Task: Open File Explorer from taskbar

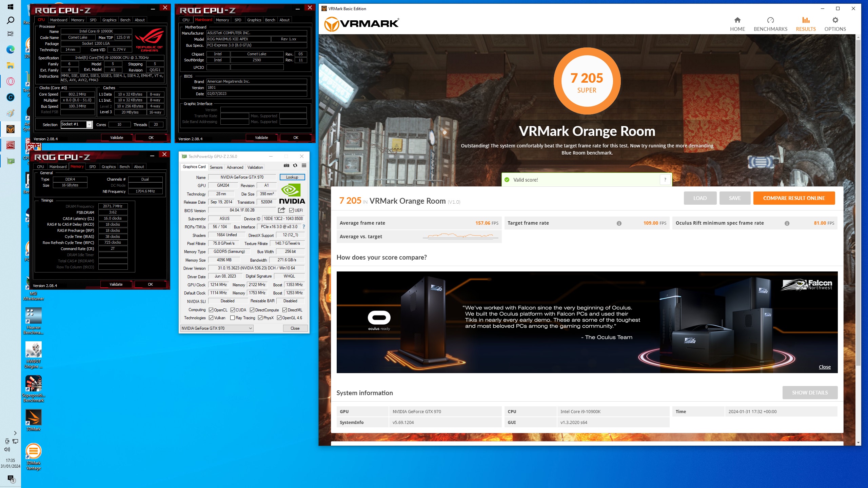Action: pyautogui.click(x=11, y=66)
